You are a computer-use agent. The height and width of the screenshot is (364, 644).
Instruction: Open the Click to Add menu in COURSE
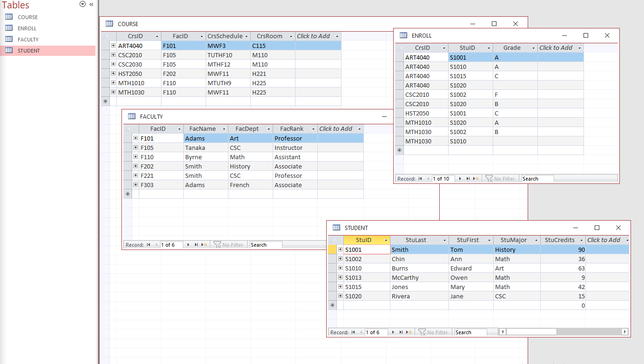pyautogui.click(x=338, y=36)
